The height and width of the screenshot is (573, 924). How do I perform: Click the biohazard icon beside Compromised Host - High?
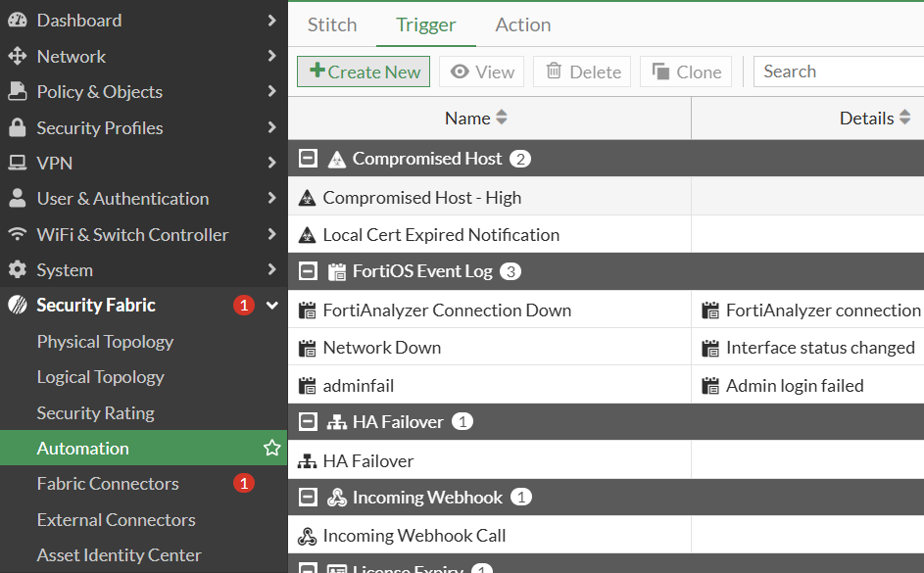[307, 198]
